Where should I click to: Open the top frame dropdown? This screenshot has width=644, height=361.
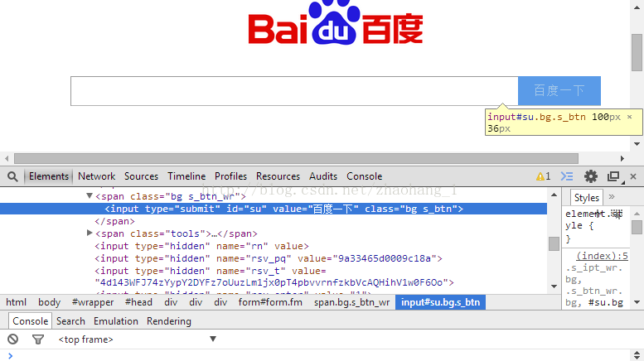click(x=138, y=339)
